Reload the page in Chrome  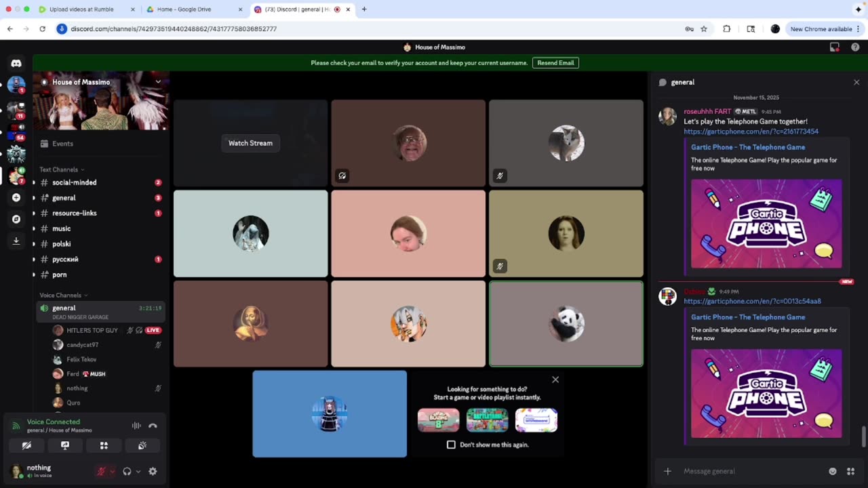click(x=42, y=29)
